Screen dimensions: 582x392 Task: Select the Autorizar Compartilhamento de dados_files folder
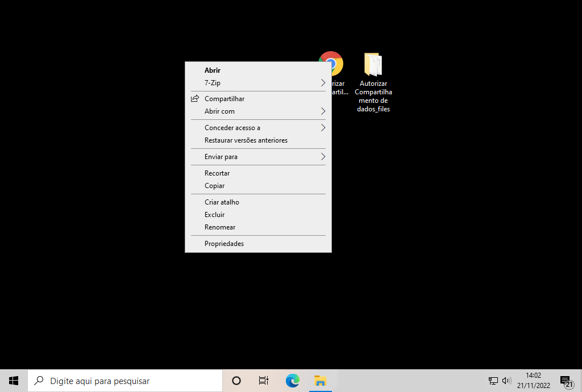tap(373, 65)
